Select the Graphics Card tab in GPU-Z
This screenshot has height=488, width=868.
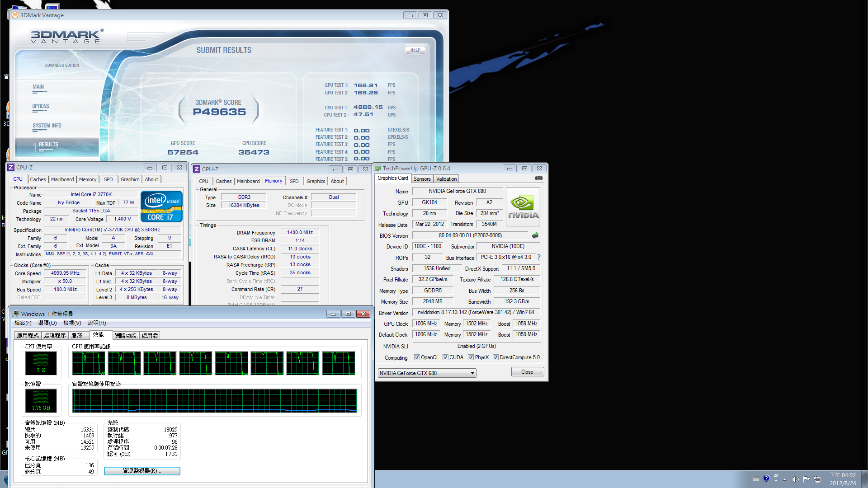[392, 178]
